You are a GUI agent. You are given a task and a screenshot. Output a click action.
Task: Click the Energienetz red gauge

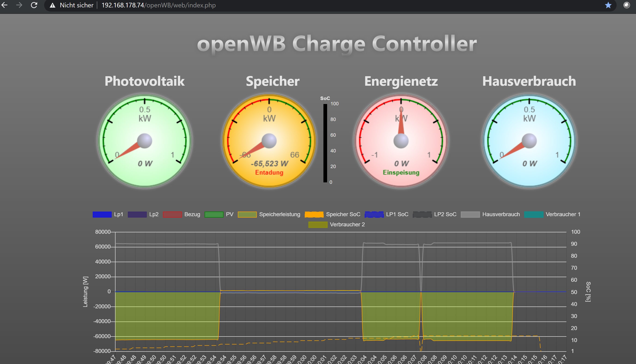coord(401,141)
